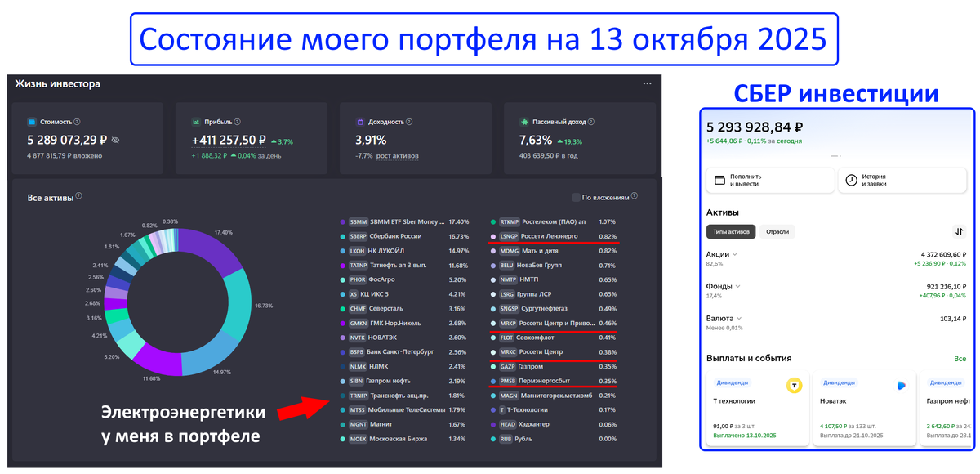Image resolution: width=980 pixels, height=474 pixels.
Task: Click the sort arrows icon in Активы
Action: 958,231
